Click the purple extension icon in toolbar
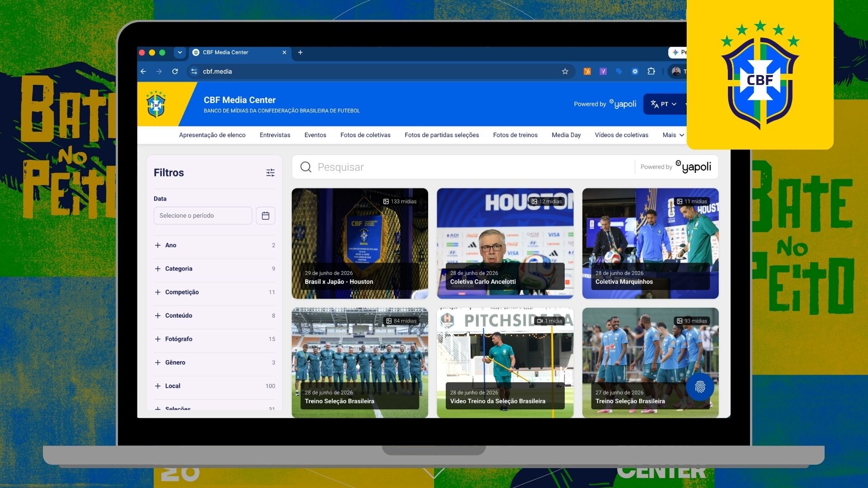The height and width of the screenshot is (488, 868). (x=603, y=71)
